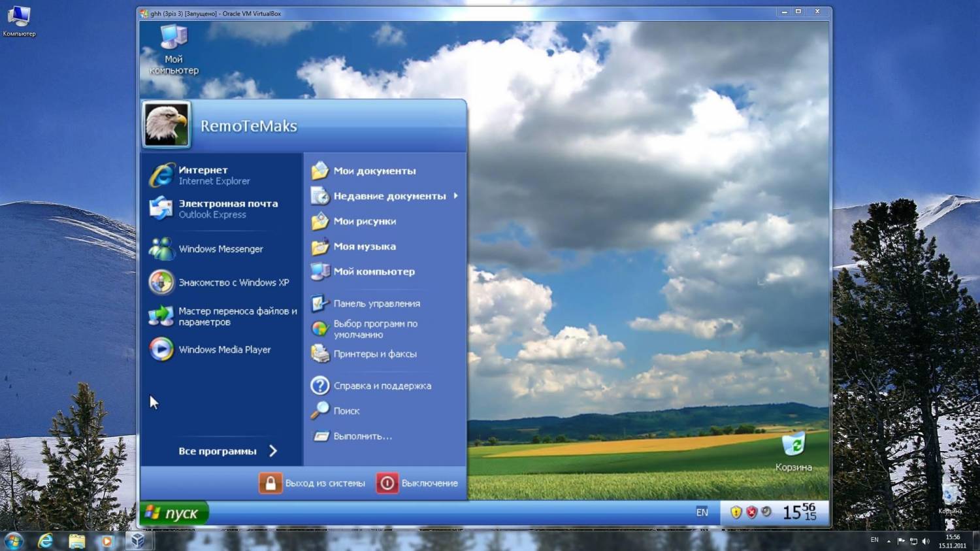980x551 pixels.
Task: Click VirtualBox icon on the host taskbar
Action: tap(138, 541)
